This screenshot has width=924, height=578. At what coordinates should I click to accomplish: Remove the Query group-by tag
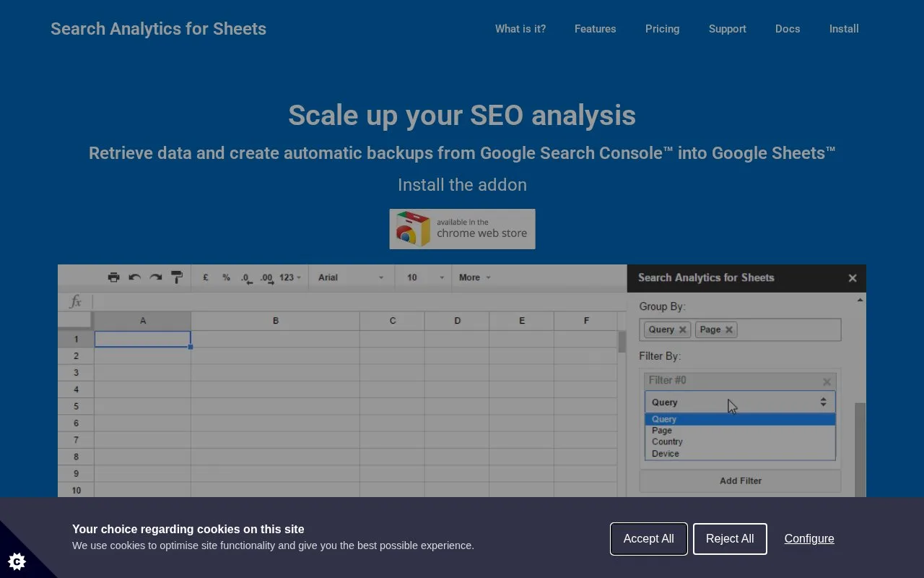(x=682, y=329)
